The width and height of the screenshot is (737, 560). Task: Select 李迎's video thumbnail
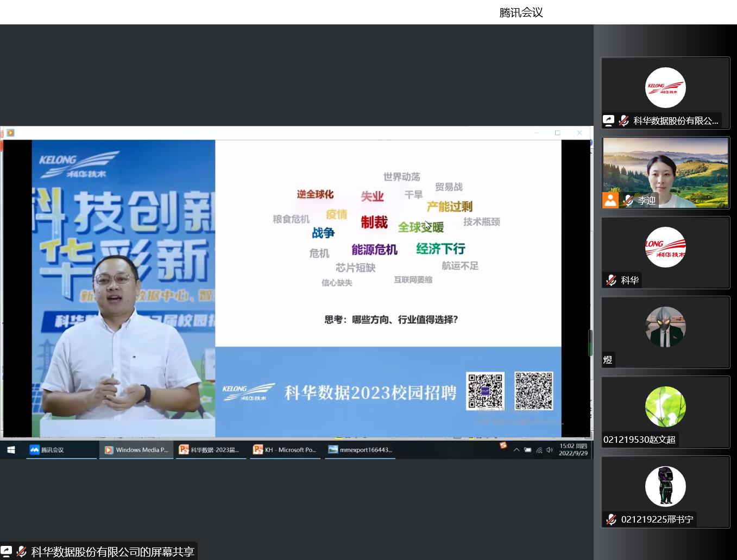[x=665, y=173]
